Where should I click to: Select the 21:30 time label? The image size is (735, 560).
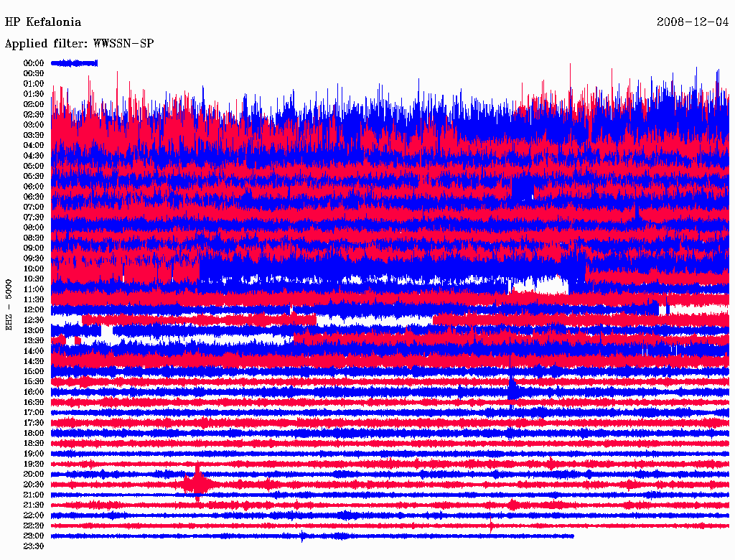[34, 505]
